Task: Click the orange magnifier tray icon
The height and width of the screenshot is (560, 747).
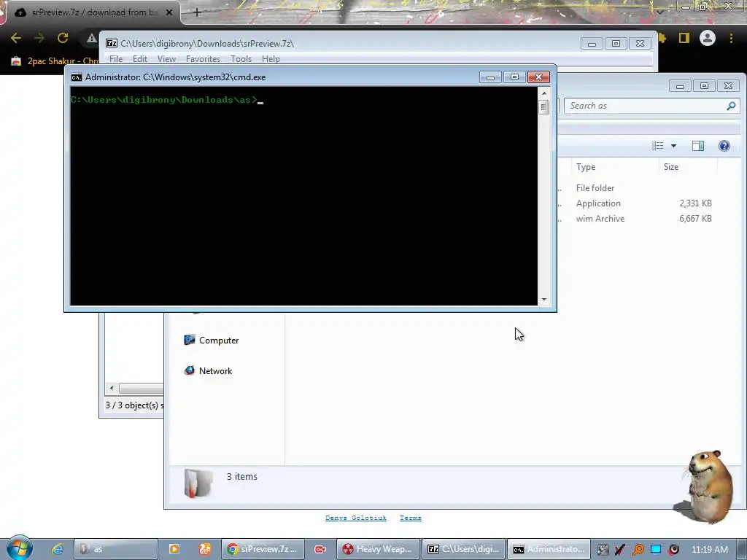Action: tap(638, 550)
